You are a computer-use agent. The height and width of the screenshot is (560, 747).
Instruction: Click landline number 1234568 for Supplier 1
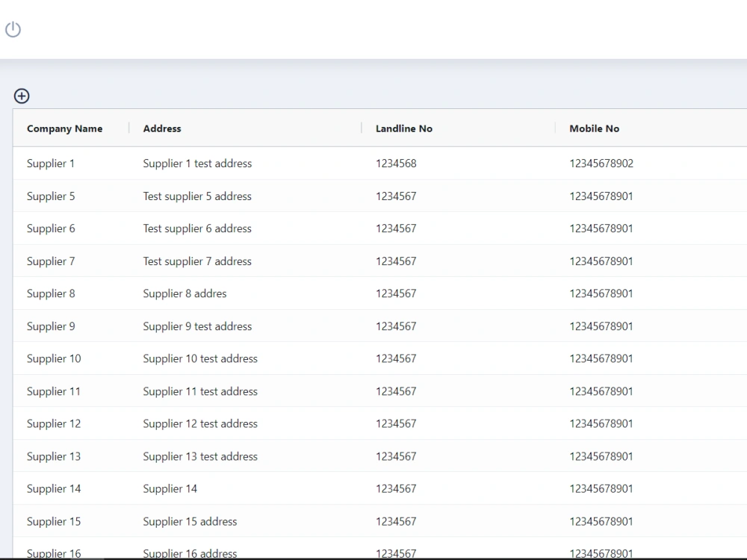point(396,164)
